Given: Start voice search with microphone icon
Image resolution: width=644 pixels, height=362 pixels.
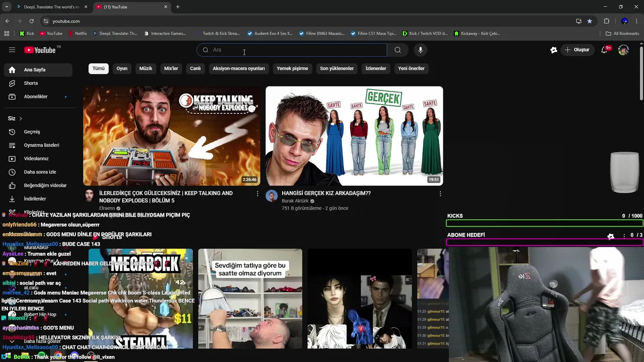Looking at the screenshot, I should (x=421, y=50).
